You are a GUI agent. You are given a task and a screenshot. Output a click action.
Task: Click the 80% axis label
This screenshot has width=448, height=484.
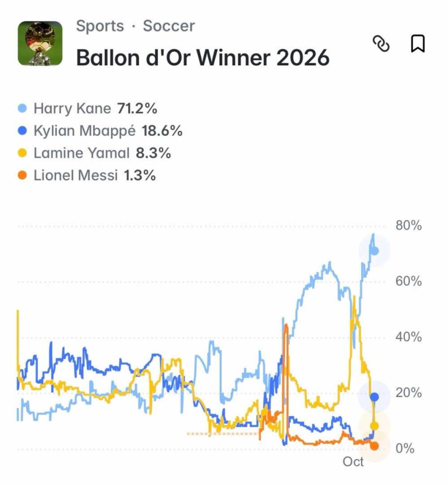[x=408, y=226]
